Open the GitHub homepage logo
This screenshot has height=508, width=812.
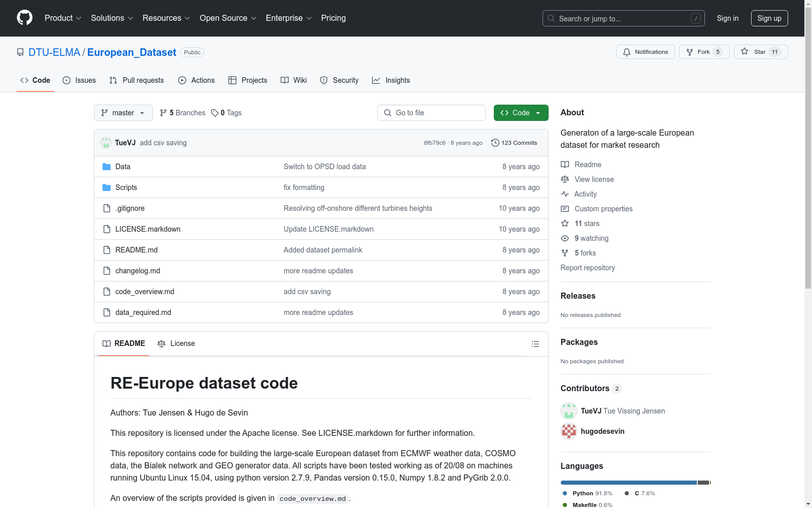point(24,18)
